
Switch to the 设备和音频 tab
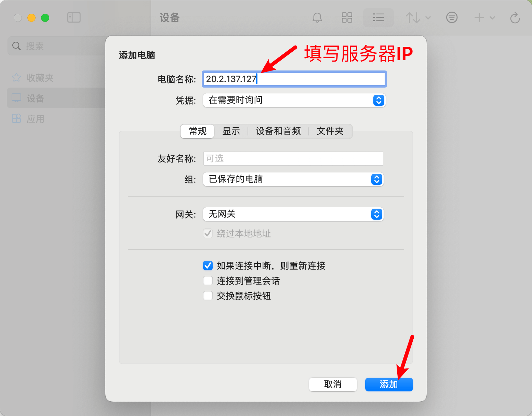[278, 131]
